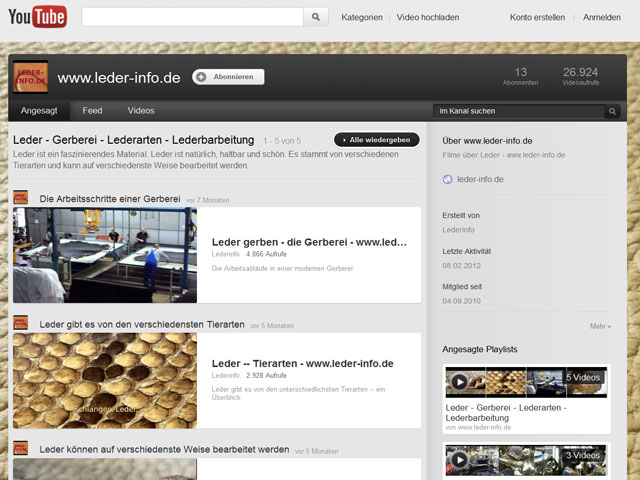Subscribe with the Abonnieren button
The image size is (640, 480).
coord(228,77)
